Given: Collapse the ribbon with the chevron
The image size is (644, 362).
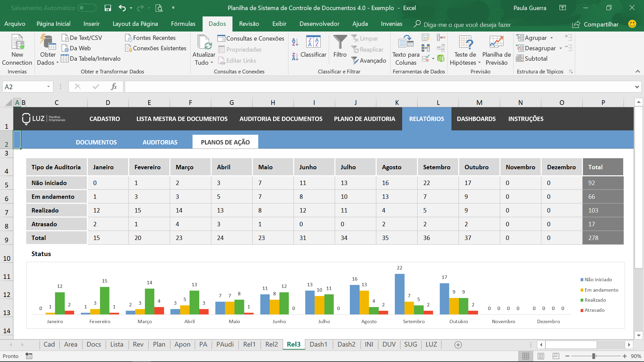Looking at the screenshot, I should pos(638,71).
